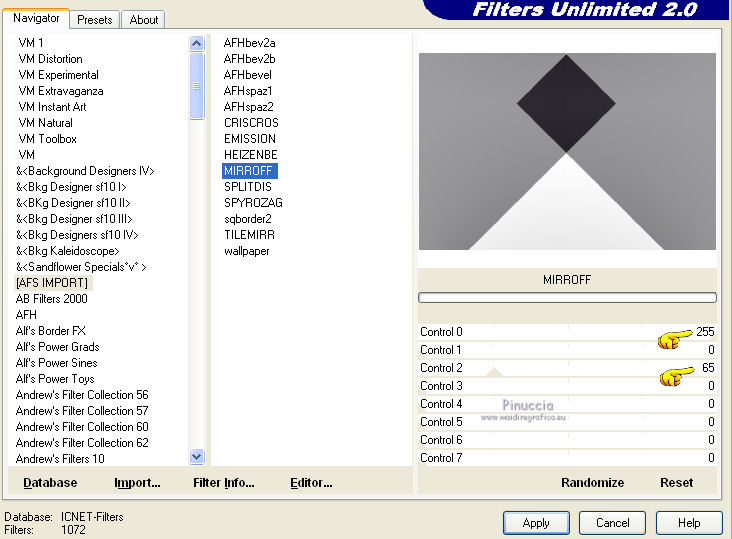Click the Control 5 slider

(567, 421)
